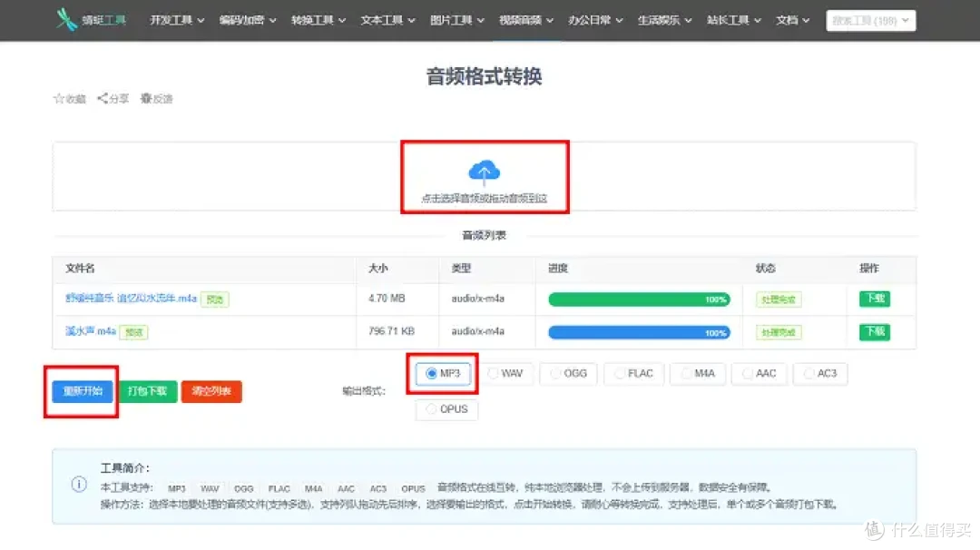
Task: Open the first m4a file name link
Action: (132, 298)
